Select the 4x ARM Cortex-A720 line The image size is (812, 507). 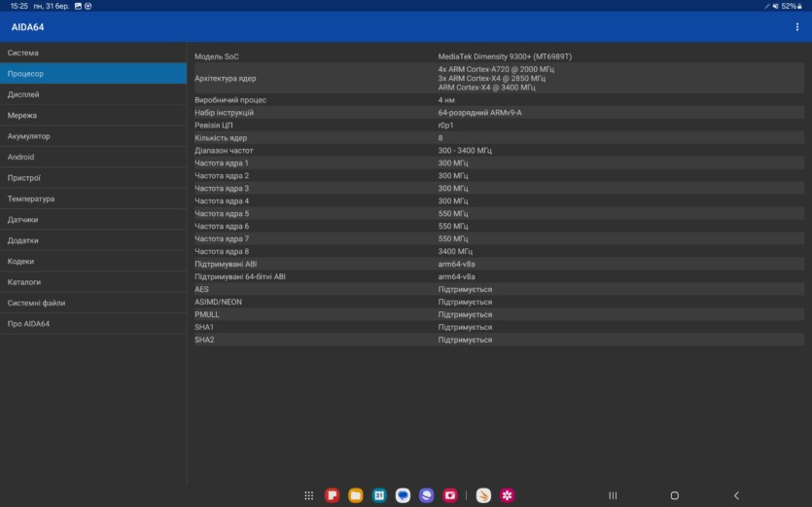pyautogui.click(x=496, y=69)
